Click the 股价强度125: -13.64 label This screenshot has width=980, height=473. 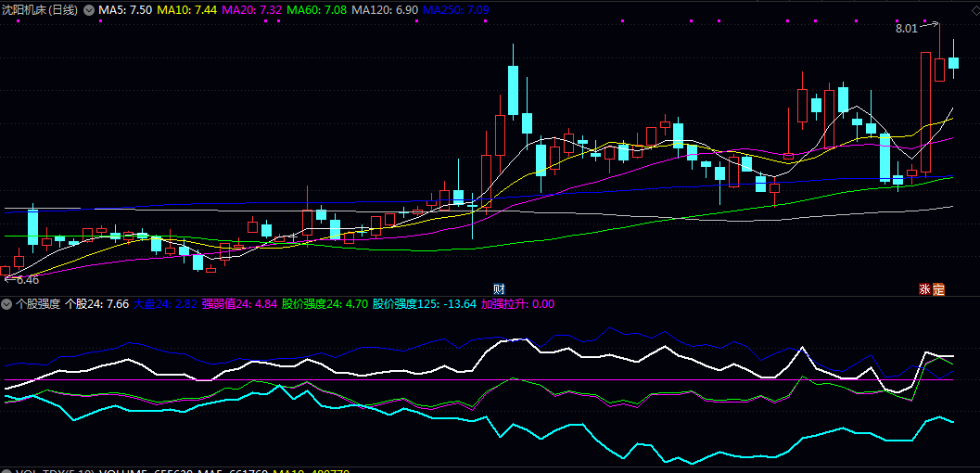coord(425,303)
